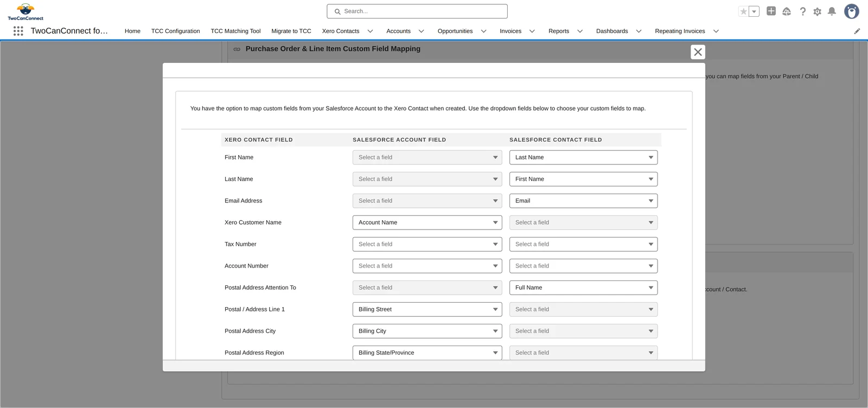The height and width of the screenshot is (408, 868).
Task: Open the Migrate to TCC tab
Action: [x=291, y=31]
